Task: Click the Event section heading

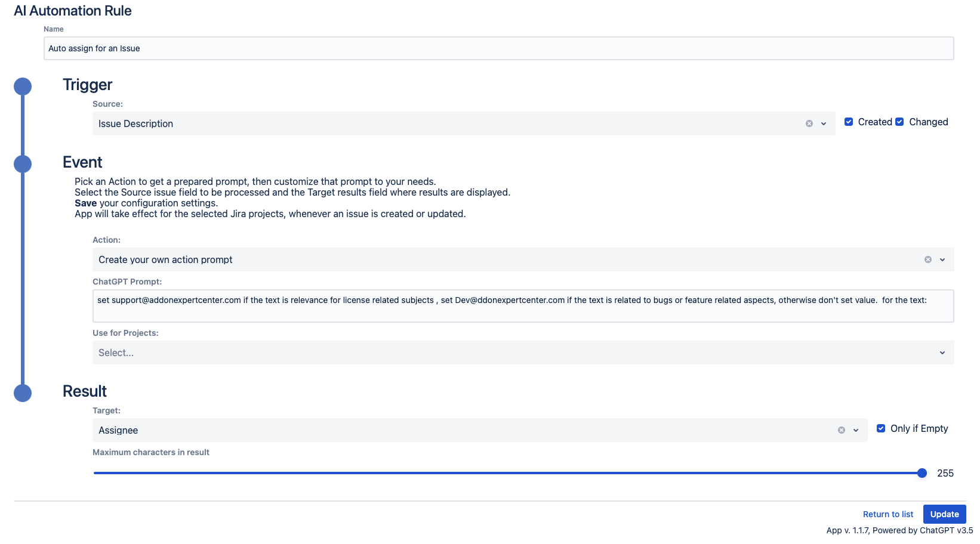Action: (x=82, y=162)
